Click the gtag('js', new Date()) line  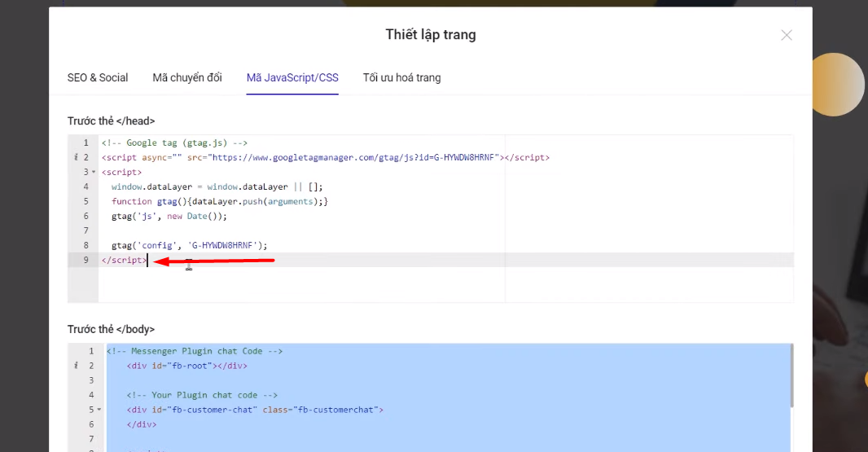pyautogui.click(x=169, y=217)
